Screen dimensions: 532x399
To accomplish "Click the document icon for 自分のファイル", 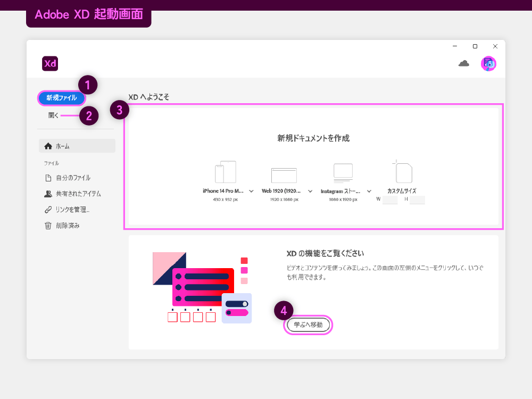I will coord(48,178).
